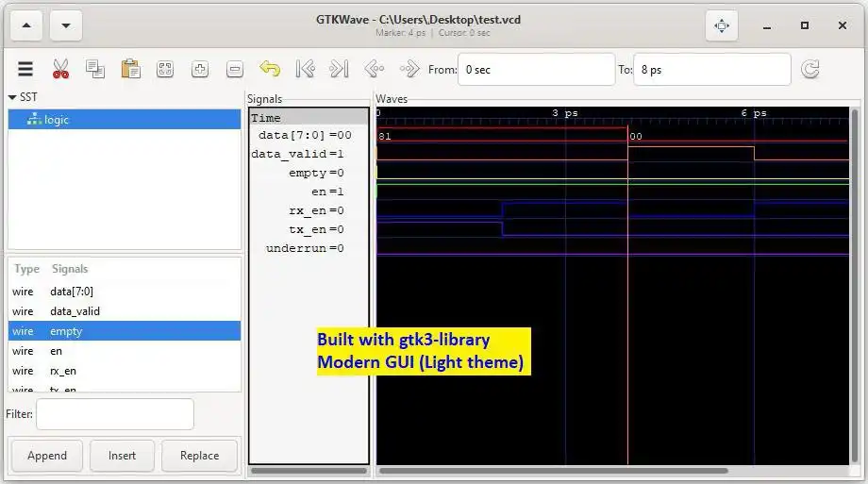Click the To time field
Screen dimensions: 868x484
coord(712,70)
